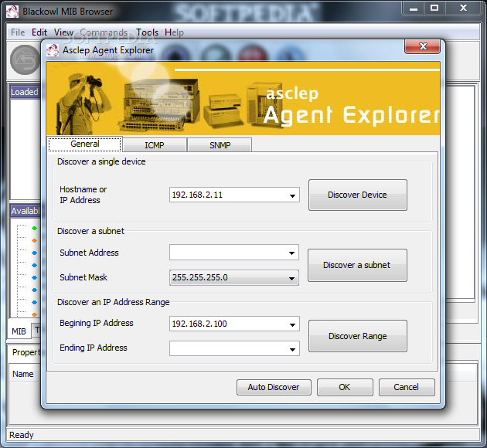Open the Help menu in Blackowl MIB Browser
This screenshot has height=448, width=487.
(x=174, y=32)
